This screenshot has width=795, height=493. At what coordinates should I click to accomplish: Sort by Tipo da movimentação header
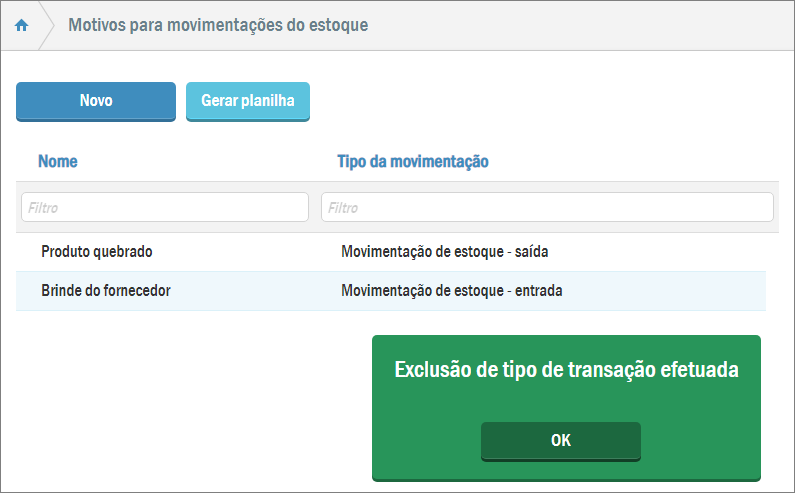pos(412,161)
